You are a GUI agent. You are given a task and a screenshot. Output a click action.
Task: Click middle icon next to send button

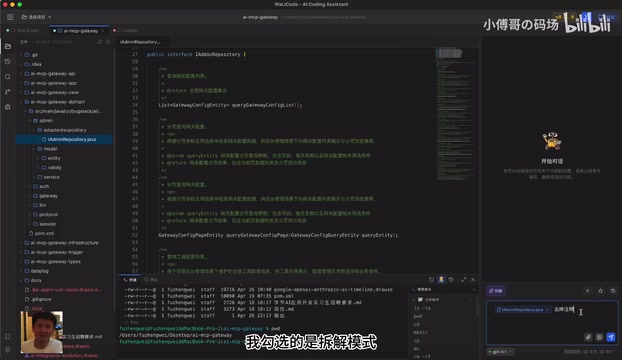pos(599,337)
